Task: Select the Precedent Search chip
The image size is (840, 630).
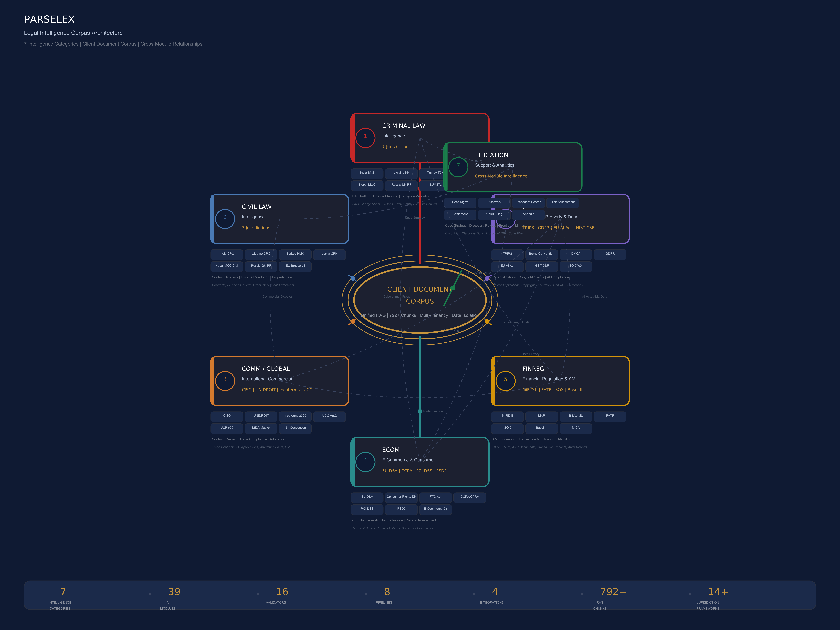Action: 529,203
